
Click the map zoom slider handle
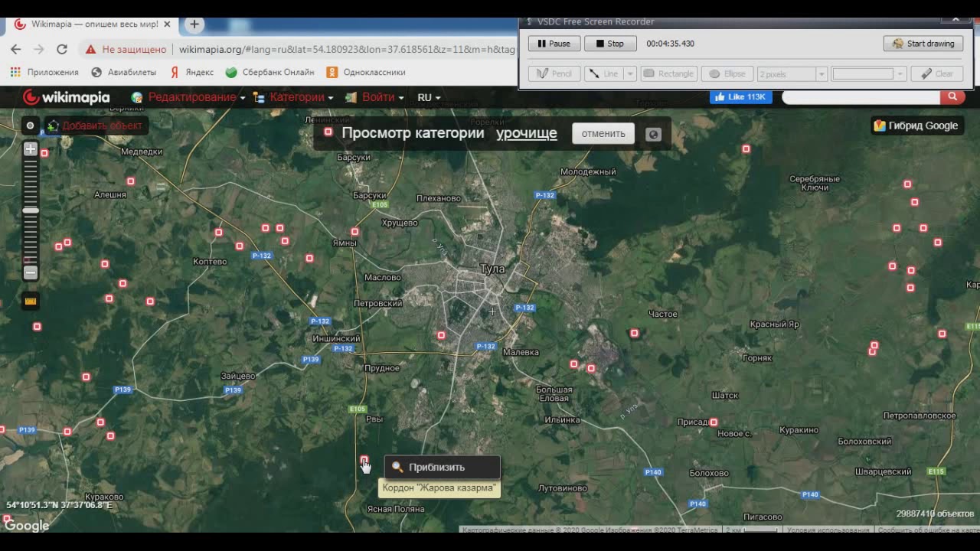[31, 210]
